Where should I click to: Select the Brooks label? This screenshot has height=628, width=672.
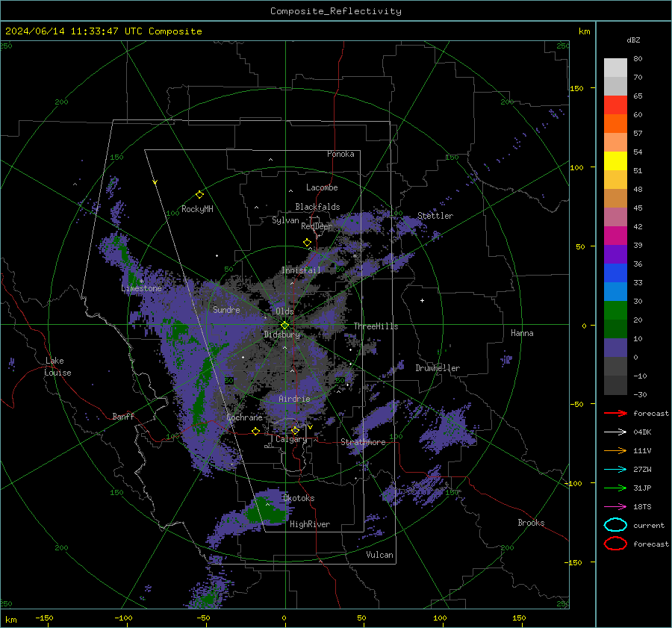531,523
